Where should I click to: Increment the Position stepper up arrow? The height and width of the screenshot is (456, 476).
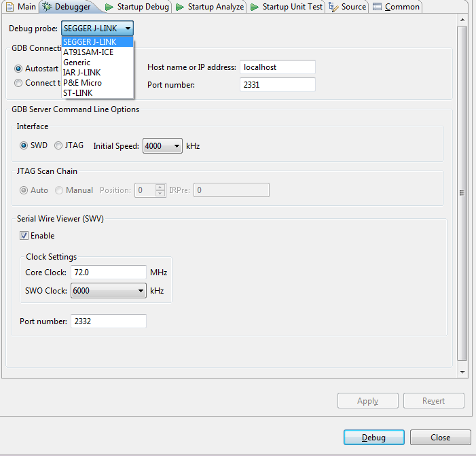click(x=160, y=187)
